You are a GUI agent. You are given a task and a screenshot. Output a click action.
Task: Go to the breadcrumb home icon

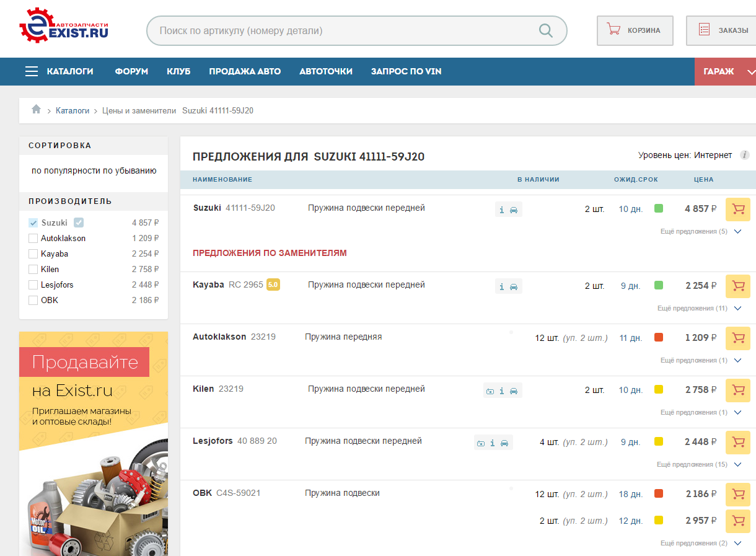(36, 110)
